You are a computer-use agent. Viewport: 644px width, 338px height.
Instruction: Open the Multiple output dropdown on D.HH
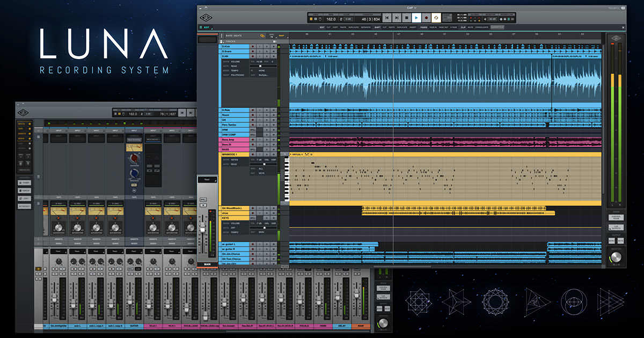(x=263, y=75)
